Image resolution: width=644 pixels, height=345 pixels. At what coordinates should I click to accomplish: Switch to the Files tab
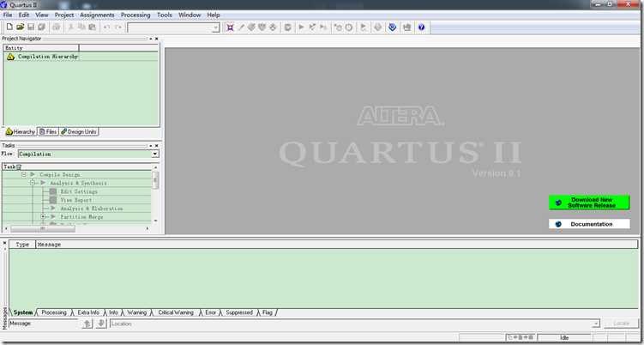click(x=48, y=132)
